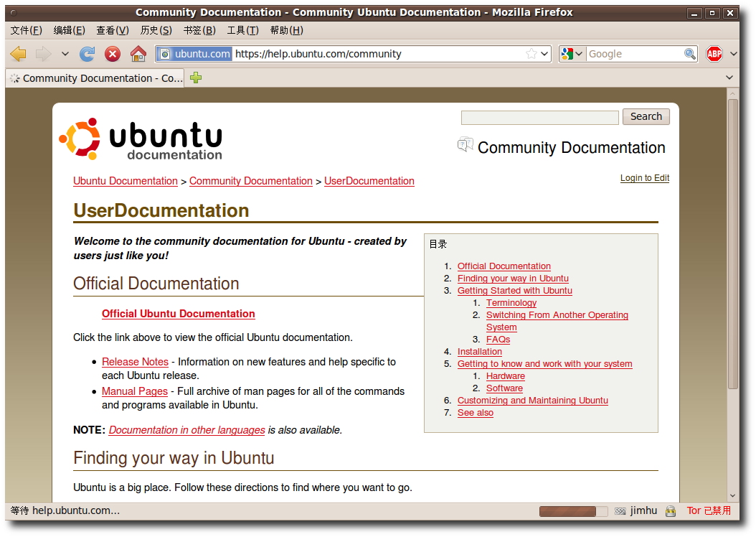This screenshot has height=537, width=756.
Task: Open the 帮助(H) menu
Action: point(287,30)
